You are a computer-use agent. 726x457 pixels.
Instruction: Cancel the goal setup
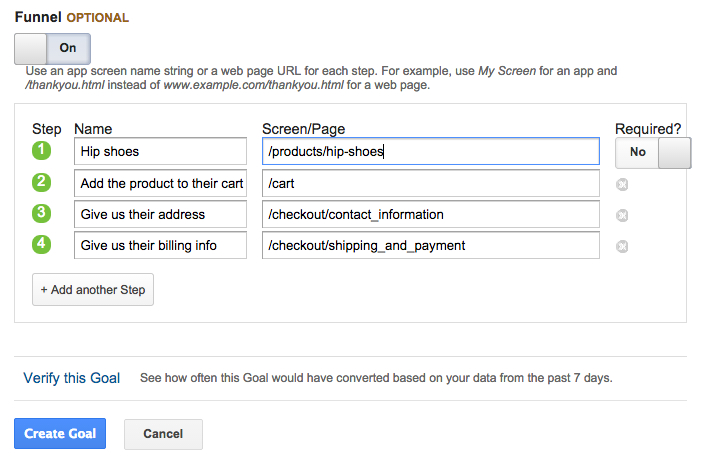point(163,434)
